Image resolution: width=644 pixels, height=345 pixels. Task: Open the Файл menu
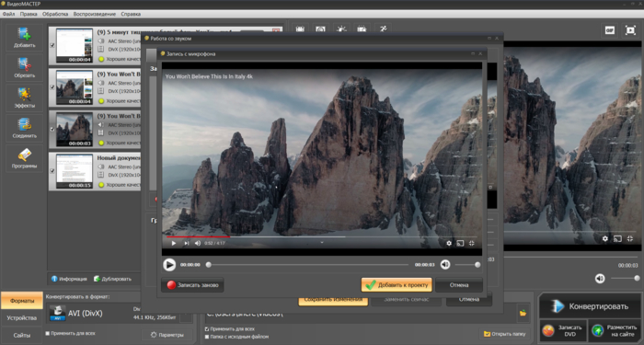8,14
